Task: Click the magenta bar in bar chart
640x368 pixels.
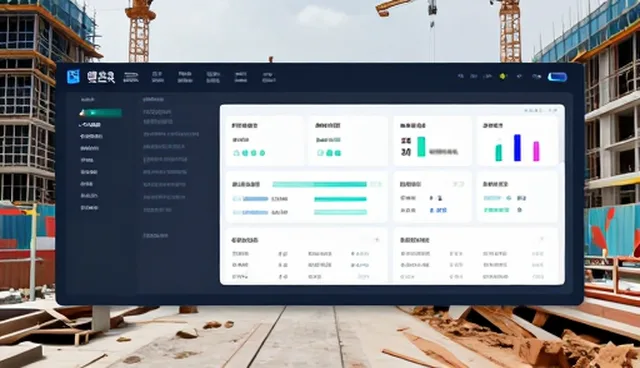Action: [536, 151]
